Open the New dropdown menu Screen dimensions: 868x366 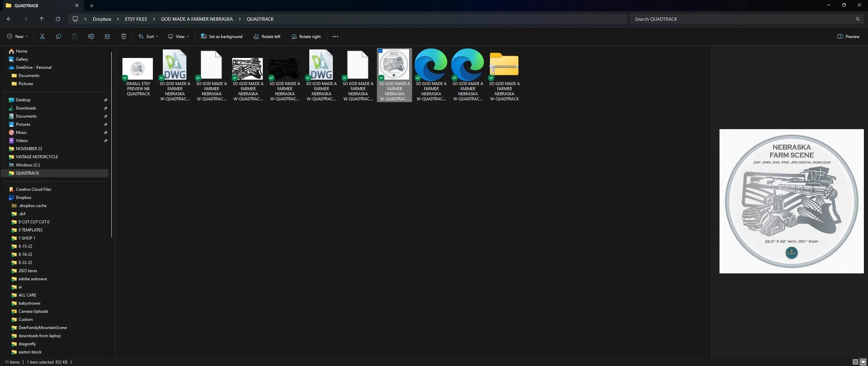click(17, 36)
